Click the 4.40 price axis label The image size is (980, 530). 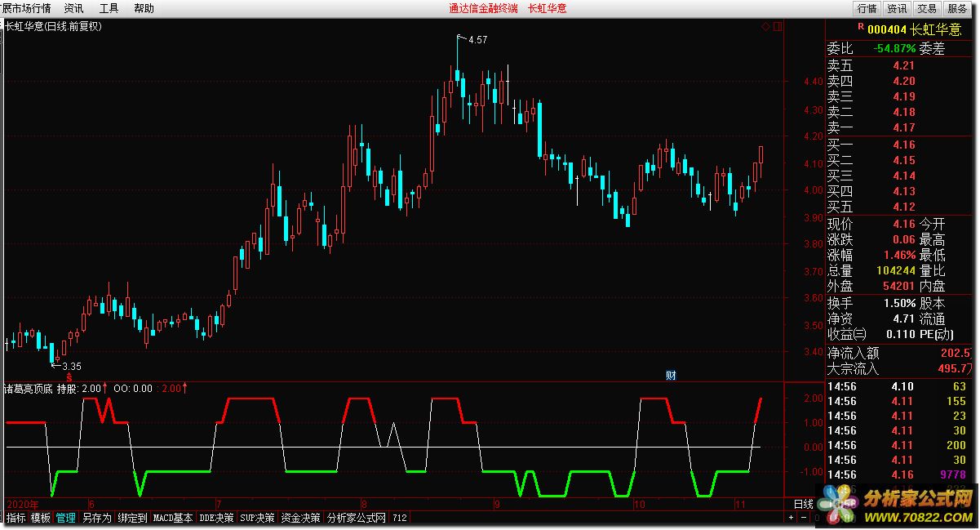813,82
